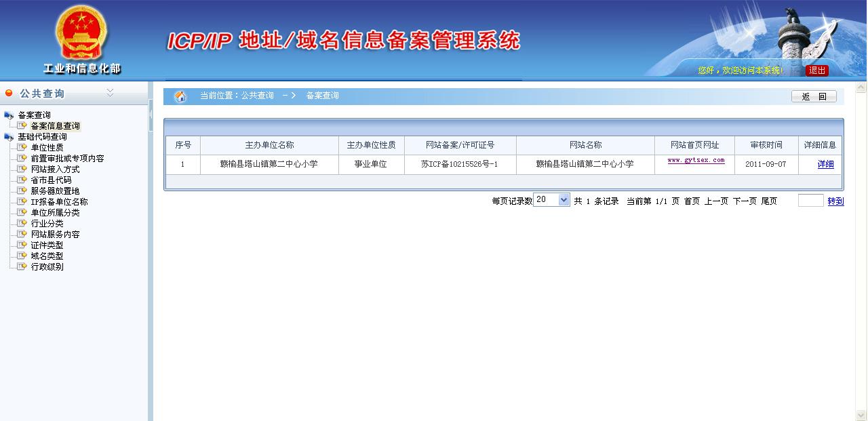Click the icon beside 服务器放置地
Image resolution: width=868 pixels, height=421 pixels.
tap(22, 191)
